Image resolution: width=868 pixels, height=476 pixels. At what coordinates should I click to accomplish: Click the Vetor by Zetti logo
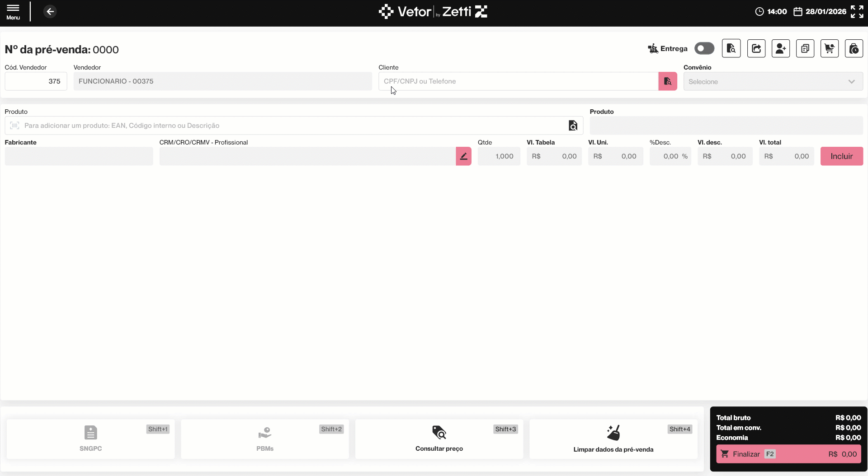(x=433, y=12)
